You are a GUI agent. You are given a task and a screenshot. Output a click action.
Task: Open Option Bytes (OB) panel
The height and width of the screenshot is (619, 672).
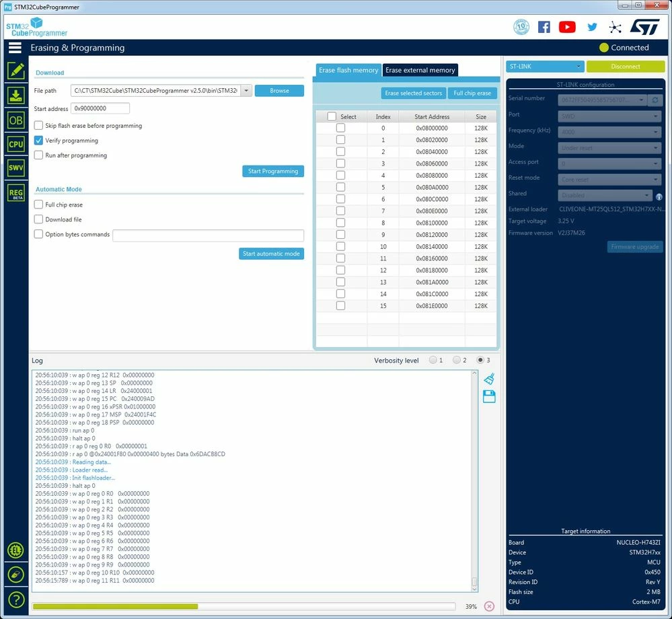pyautogui.click(x=16, y=120)
